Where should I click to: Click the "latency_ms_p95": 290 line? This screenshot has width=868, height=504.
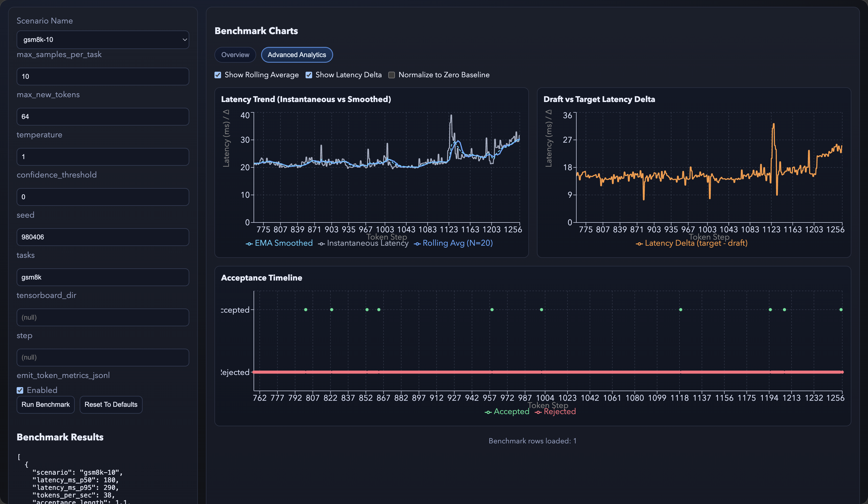(x=75, y=488)
